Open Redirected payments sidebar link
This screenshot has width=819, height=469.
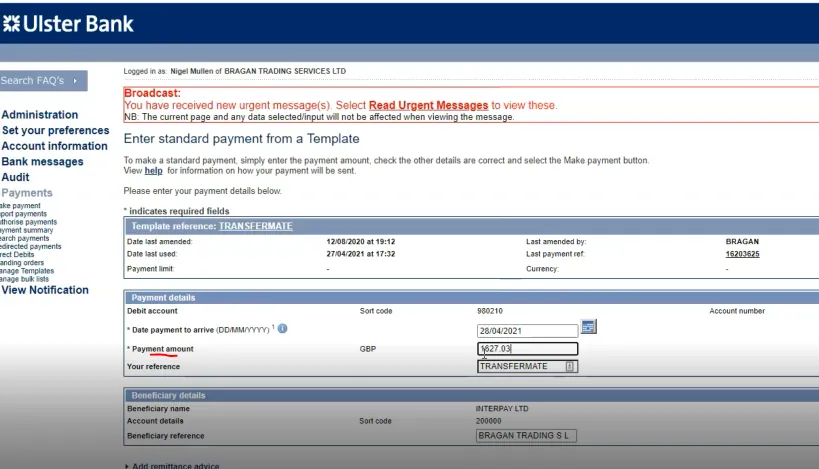point(30,246)
